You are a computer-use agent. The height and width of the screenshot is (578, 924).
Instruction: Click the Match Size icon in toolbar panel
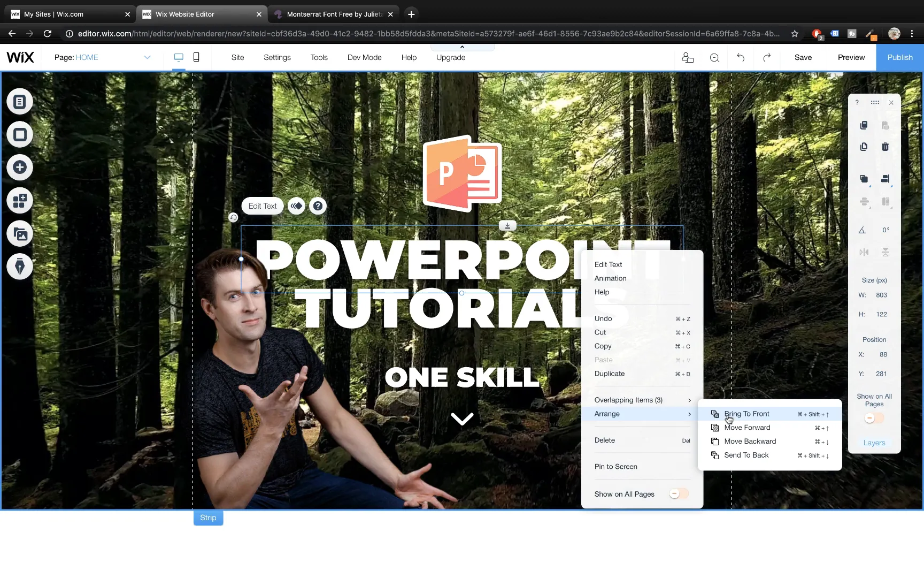tap(885, 202)
